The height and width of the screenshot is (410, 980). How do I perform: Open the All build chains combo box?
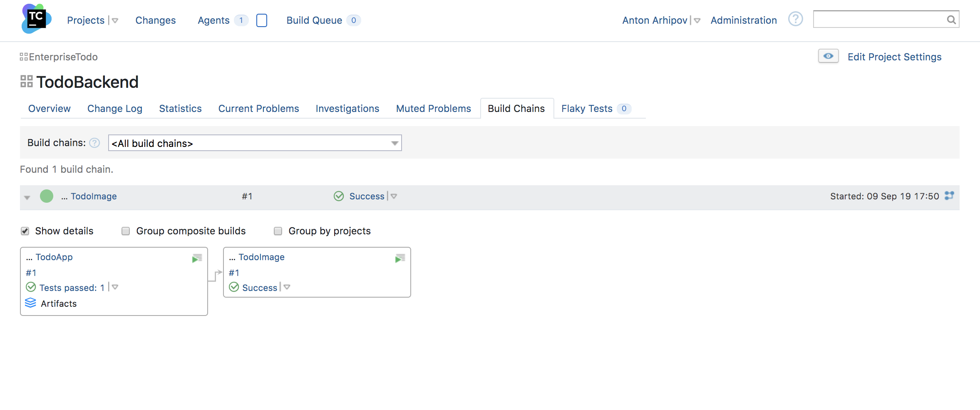click(255, 143)
